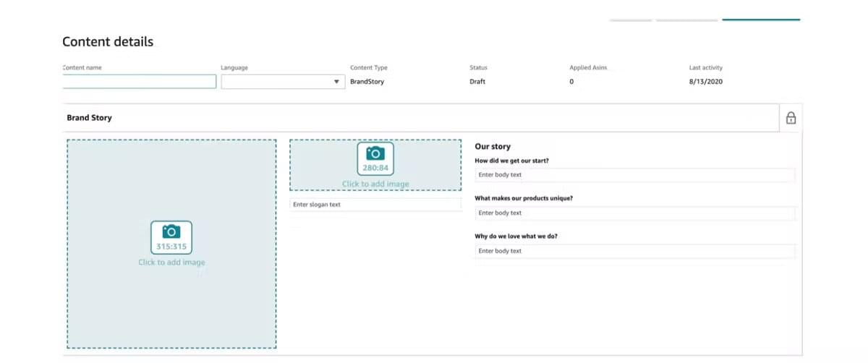Click body text field under 'Why do we love what we do?'
Image resolution: width=868 pixels, height=363 pixels.
pos(634,251)
